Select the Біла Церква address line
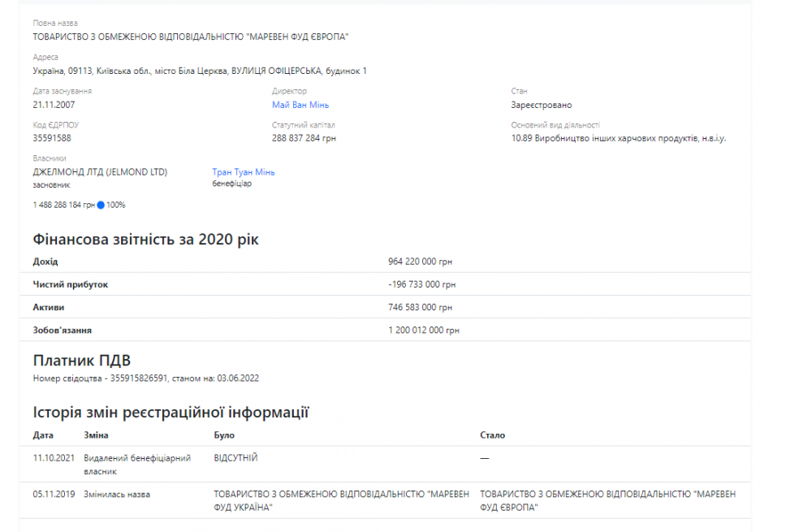Screen dimensions: 812x532 tap(200, 71)
